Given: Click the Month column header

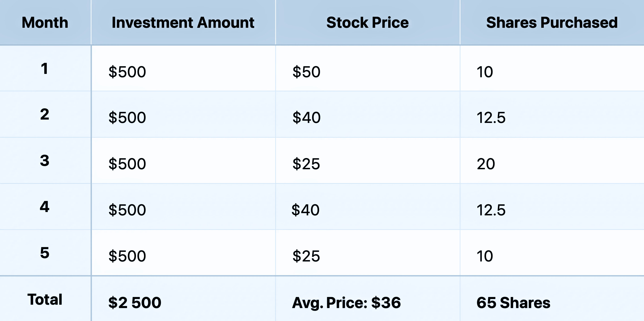Looking at the screenshot, I should (45, 23).
